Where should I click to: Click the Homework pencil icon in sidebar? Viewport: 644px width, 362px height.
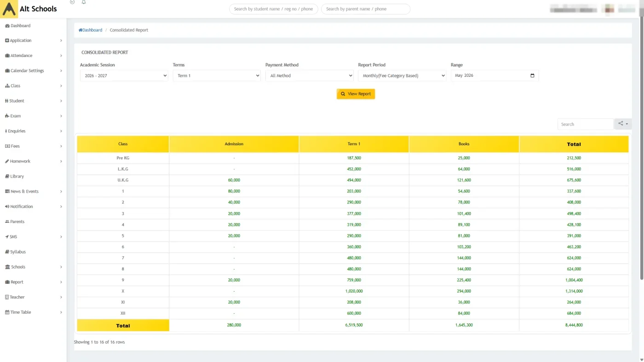tap(7, 161)
